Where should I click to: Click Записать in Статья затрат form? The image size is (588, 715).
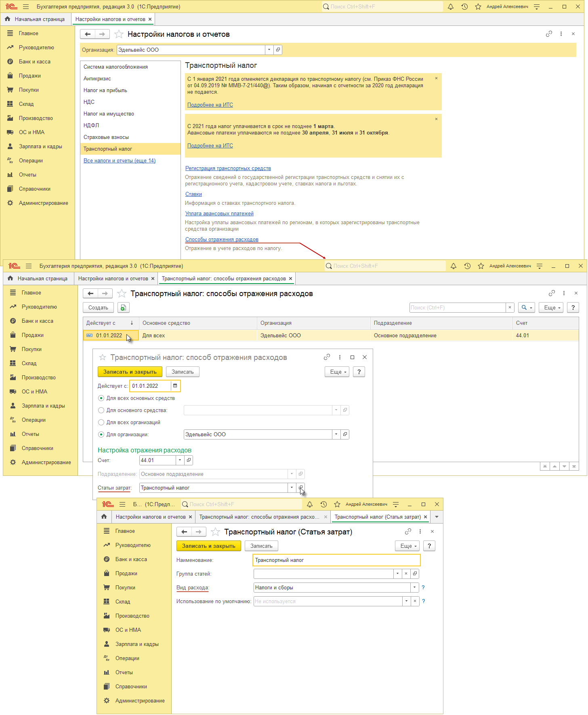(261, 546)
